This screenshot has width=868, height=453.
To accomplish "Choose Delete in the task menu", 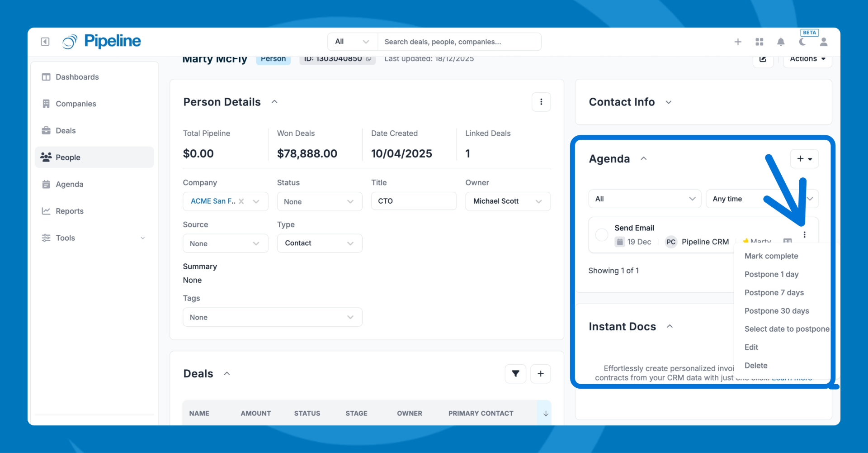I will pyautogui.click(x=756, y=365).
